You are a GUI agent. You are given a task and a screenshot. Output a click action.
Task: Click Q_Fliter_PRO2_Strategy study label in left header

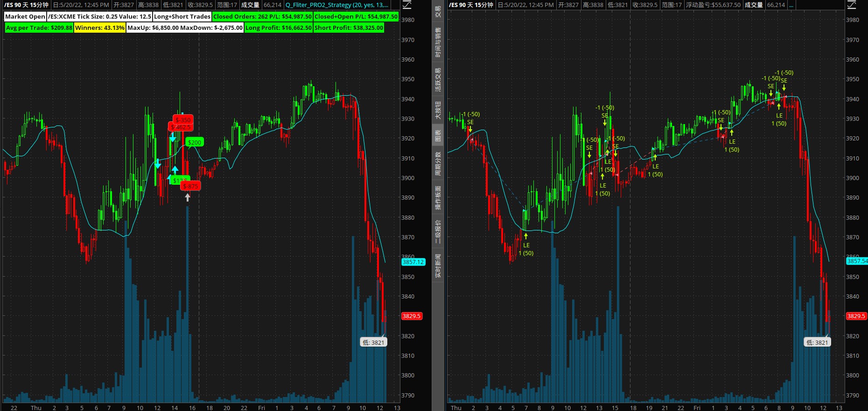tap(336, 5)
